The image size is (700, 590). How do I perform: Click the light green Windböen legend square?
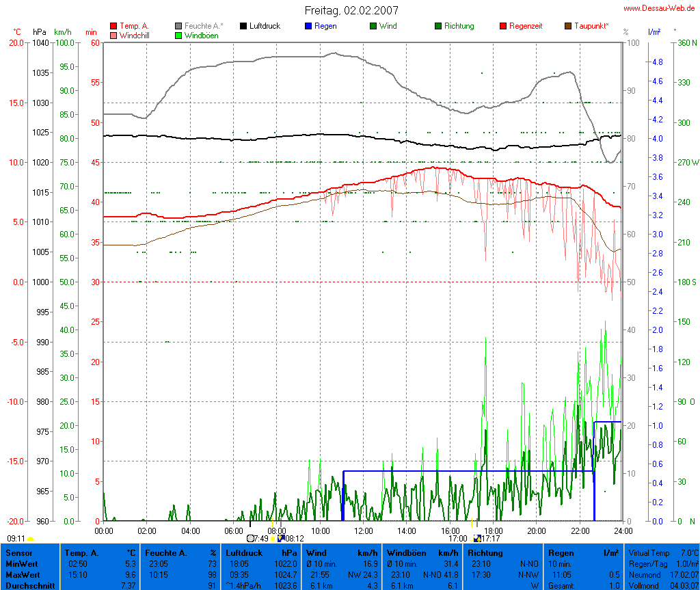178,35
